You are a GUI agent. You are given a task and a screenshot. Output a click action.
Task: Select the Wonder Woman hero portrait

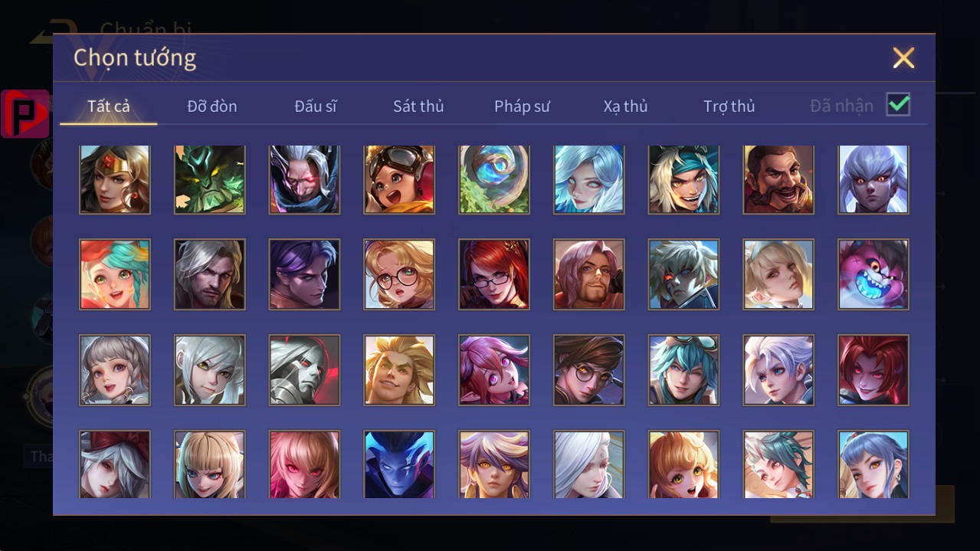click(115, 179)
